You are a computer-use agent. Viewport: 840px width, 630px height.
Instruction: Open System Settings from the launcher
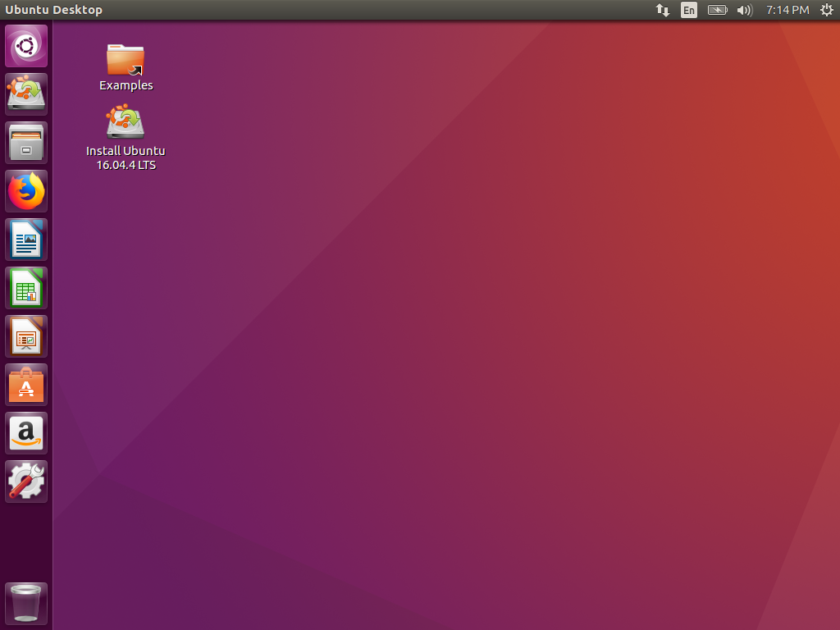pos(25,482)
